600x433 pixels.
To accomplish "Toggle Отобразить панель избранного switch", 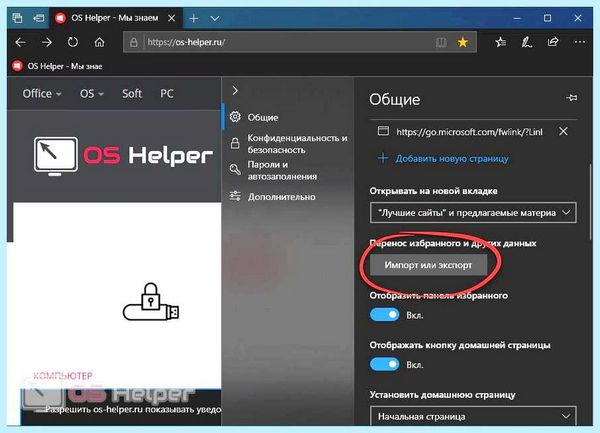I will click(384, 315).
